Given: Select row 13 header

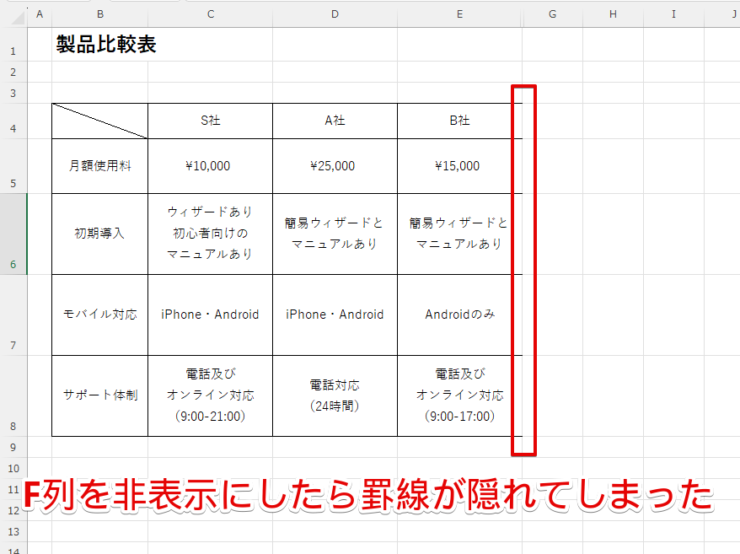Looking at the screenshot, I should click(13, 531).
